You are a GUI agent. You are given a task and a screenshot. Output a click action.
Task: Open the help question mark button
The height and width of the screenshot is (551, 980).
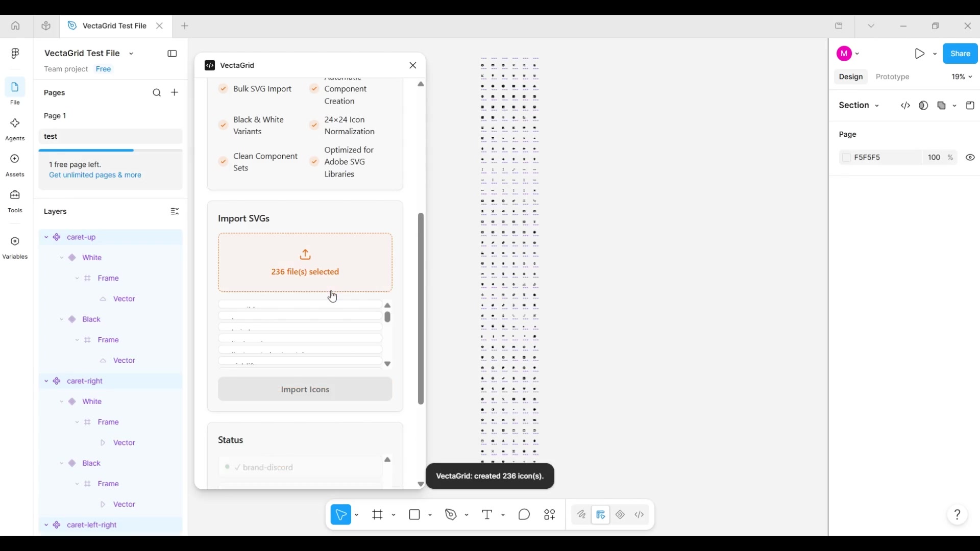(958, 515)
